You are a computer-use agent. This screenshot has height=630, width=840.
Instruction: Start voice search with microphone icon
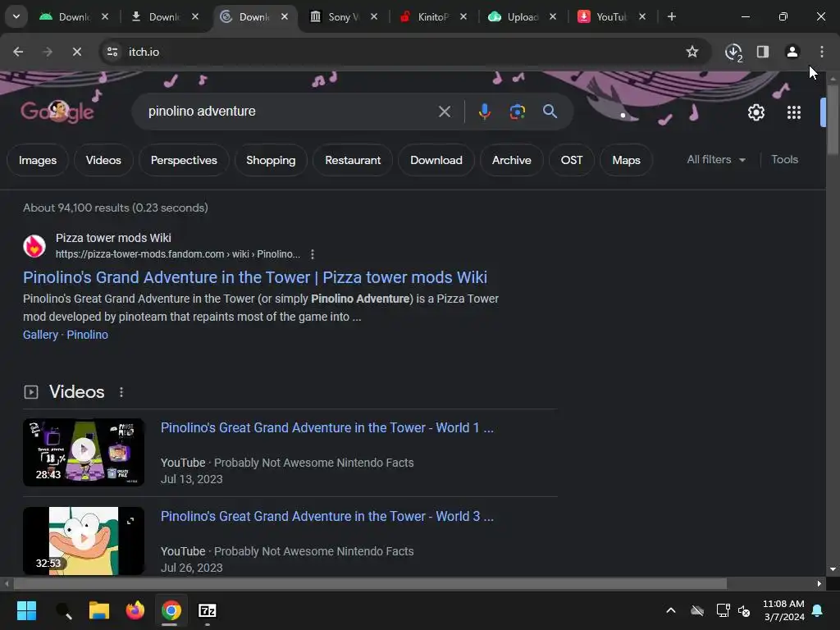click(x=484, y=112)
